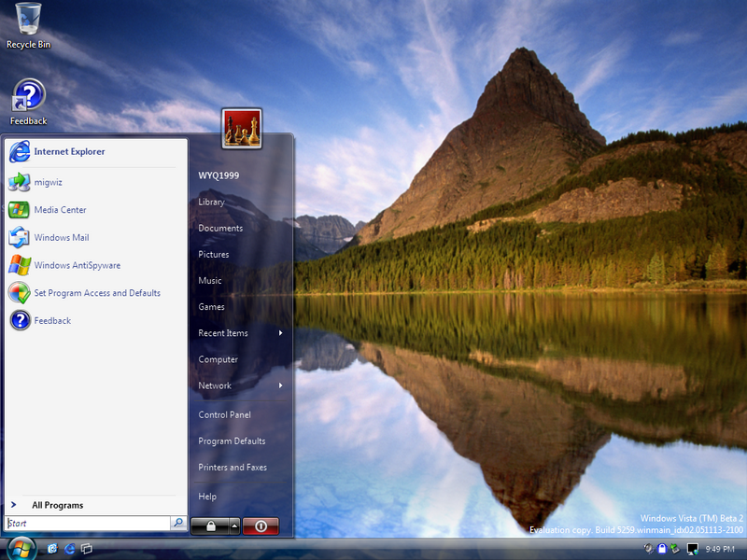Open Library from the Start menu
The image size is (747, 560).
(x=212, y=202)
